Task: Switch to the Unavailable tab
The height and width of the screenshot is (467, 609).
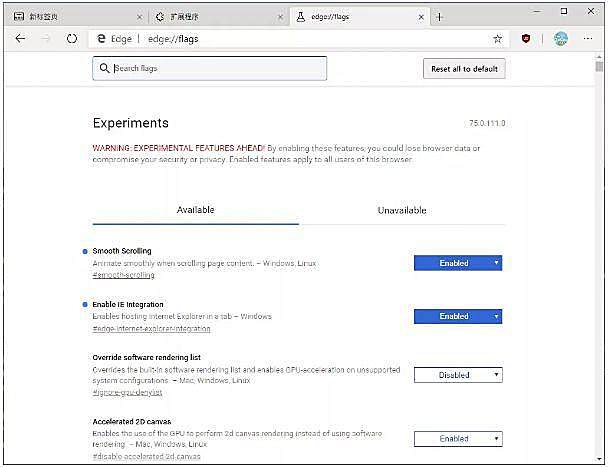Action: 402,210
